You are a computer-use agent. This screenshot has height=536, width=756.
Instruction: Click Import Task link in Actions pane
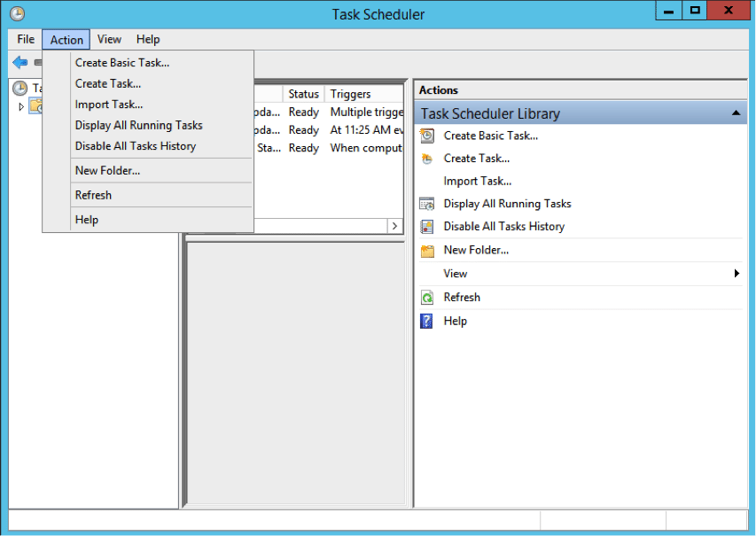click(x=477, y=181)
